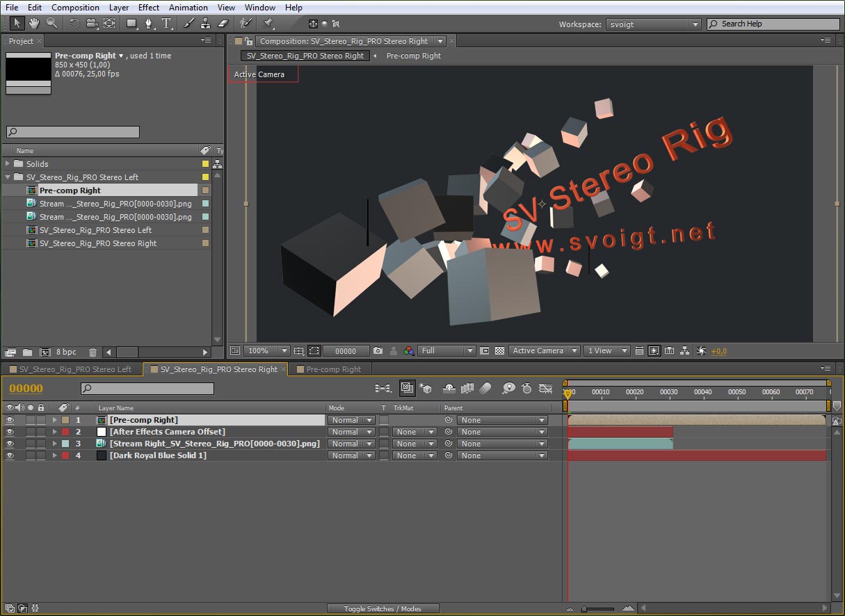The height and width of the screenshot is (616, 845).
Task: Switch to SV_Stereo_Rig_PRO Stereo Left timeline tab
Action: 74,369
